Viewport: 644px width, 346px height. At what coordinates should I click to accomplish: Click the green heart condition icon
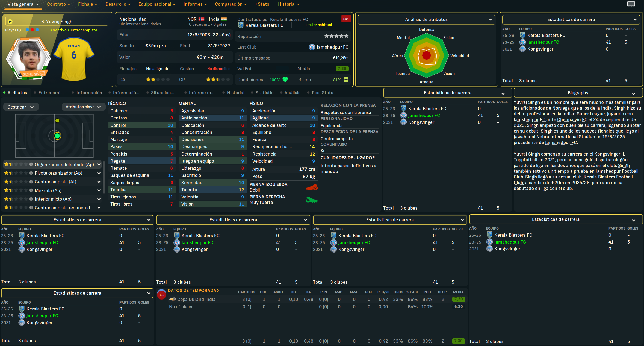pyautogui.click(x=285, y=80)
